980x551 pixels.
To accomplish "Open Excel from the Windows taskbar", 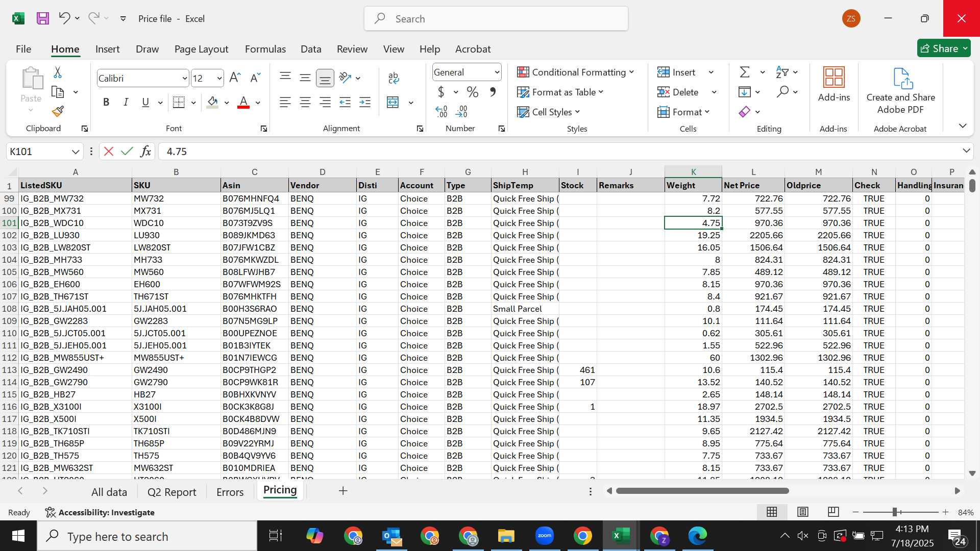I will click(x=621, y=536).
